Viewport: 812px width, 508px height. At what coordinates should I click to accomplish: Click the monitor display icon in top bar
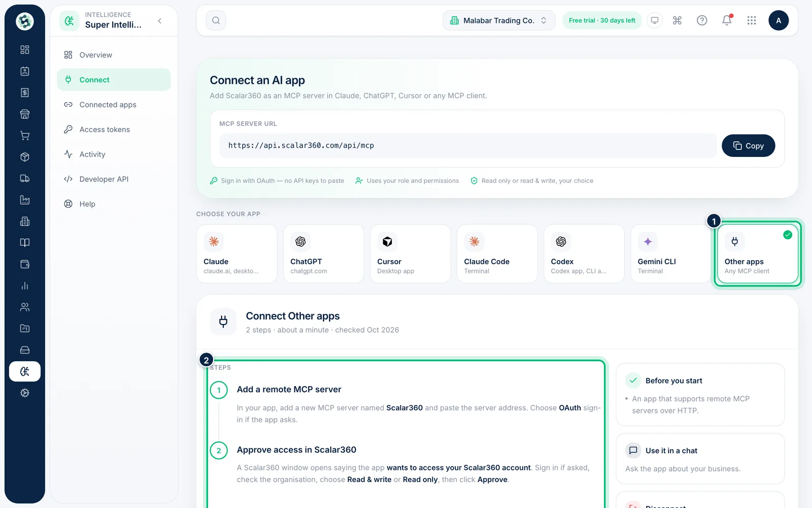click(x=655, y=20)
